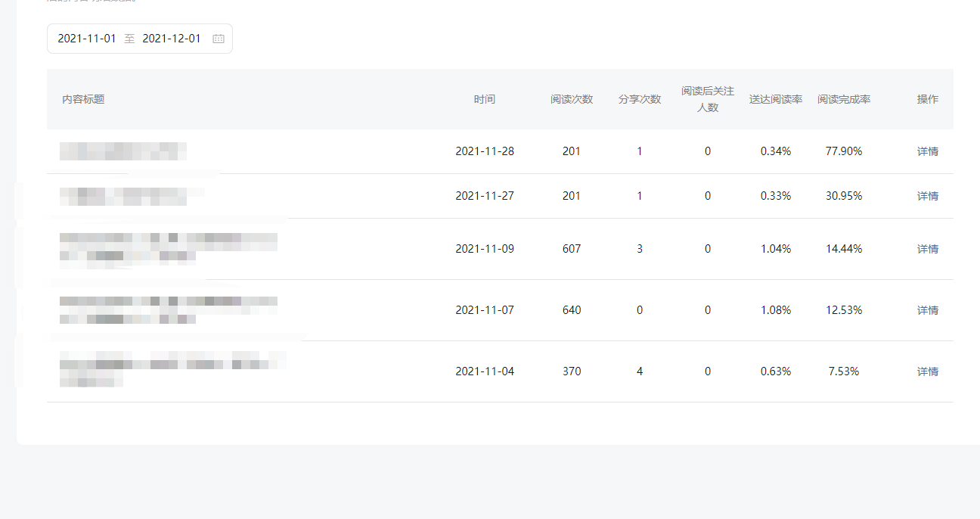Show 详情 for the 2021-11-04 row
The height and width of the screenshot is (519, 980).
coord(927,371)
